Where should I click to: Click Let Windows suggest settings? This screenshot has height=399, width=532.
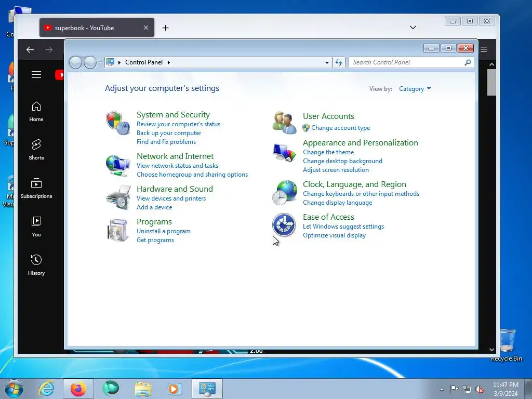[x=343, y=227]
